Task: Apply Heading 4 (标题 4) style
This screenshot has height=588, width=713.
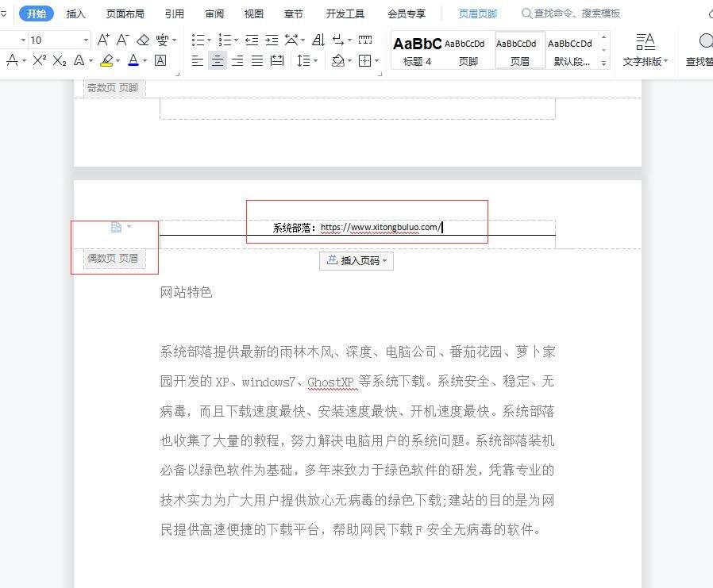Action: (x=417, y=51)
